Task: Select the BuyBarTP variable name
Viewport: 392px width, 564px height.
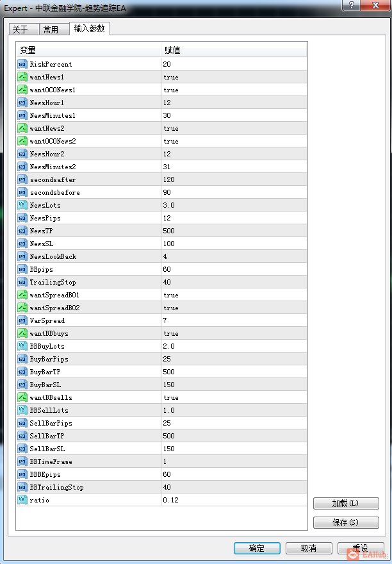Action: (x=45, y=372)
